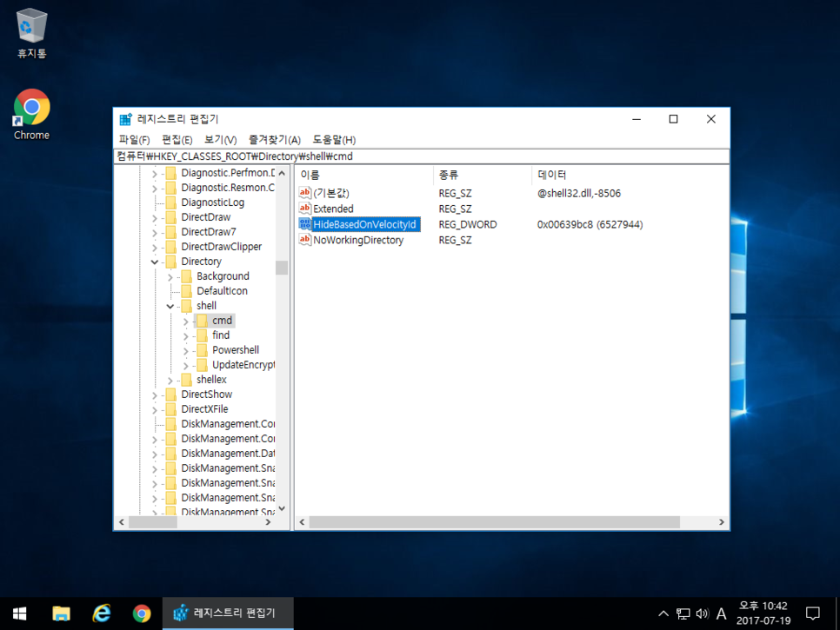Click the Registry Editor taskbar button

228,613
